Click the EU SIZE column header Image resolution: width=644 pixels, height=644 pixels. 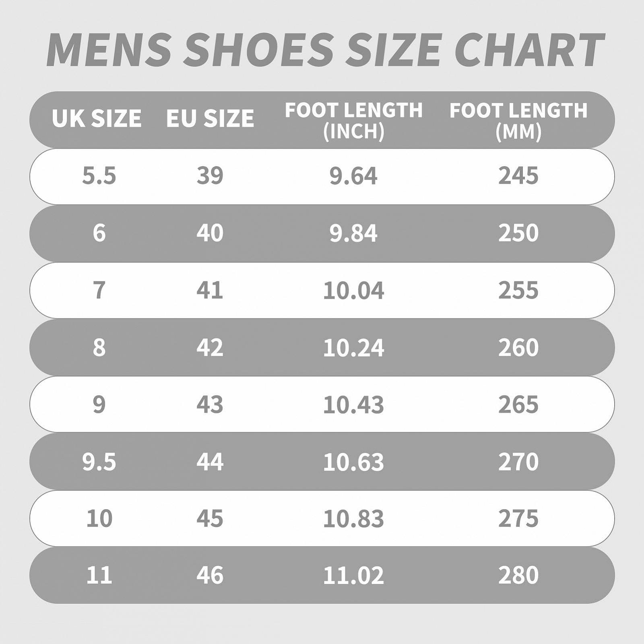point(210,118)
